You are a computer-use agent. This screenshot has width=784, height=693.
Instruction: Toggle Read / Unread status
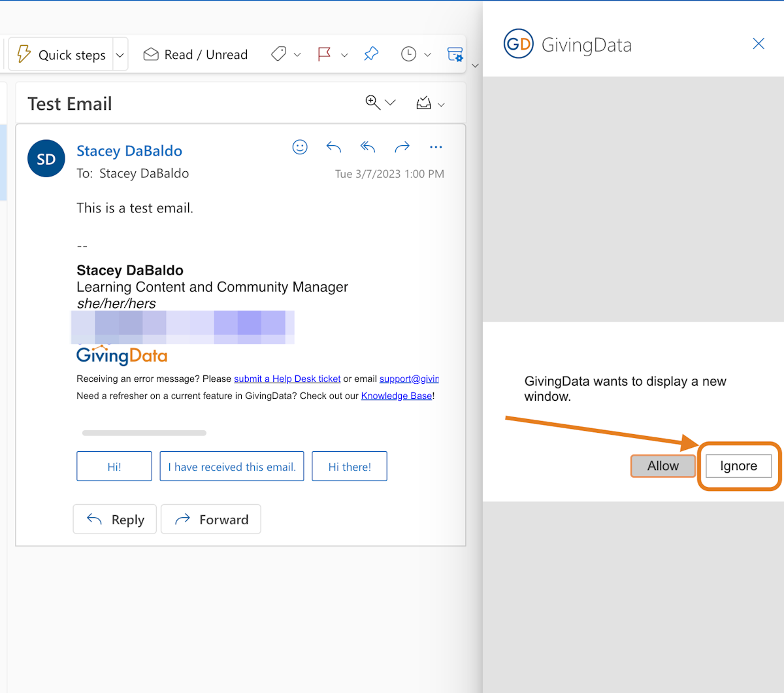(x=196, y=54)
